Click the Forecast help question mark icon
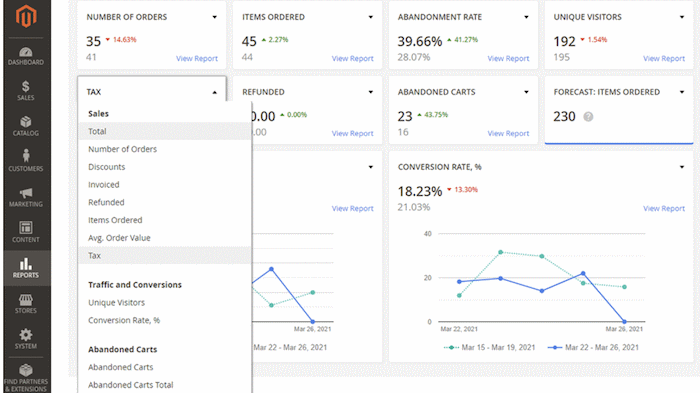The image size is (700, 393). [588, 117]
